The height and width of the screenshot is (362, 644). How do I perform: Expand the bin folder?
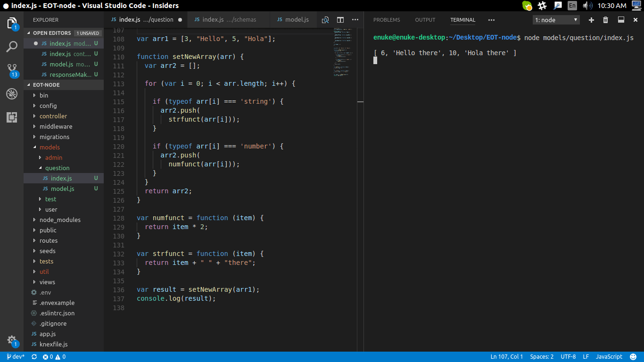64,95
